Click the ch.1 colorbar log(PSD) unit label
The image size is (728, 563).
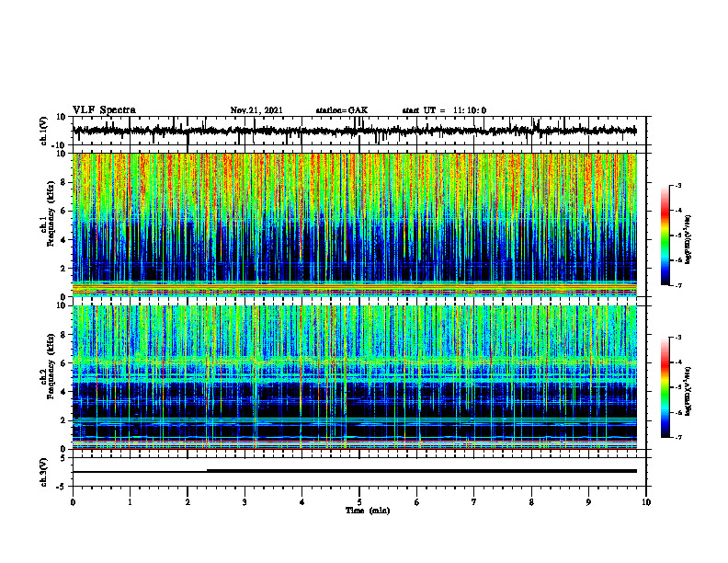(688, 240)
